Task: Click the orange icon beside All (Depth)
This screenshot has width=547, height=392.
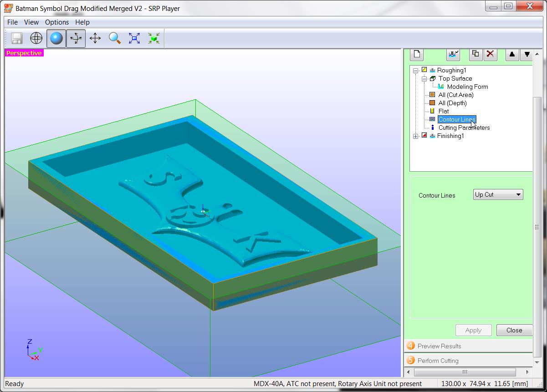Action: (432, 103)
